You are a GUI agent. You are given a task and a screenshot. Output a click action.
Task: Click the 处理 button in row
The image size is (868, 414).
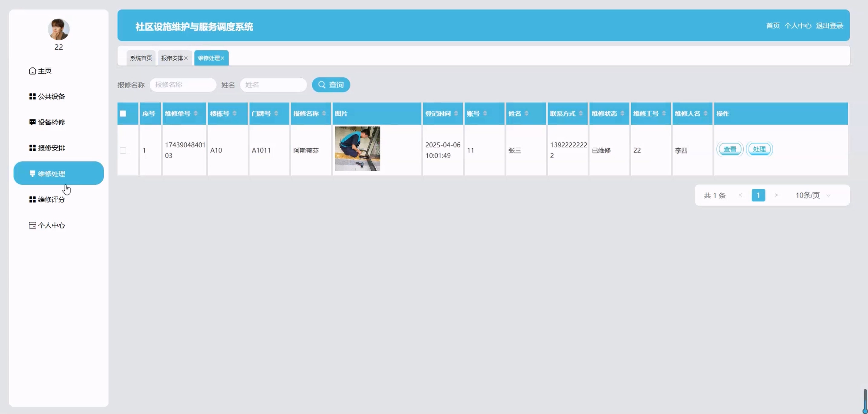pos(759,149)
